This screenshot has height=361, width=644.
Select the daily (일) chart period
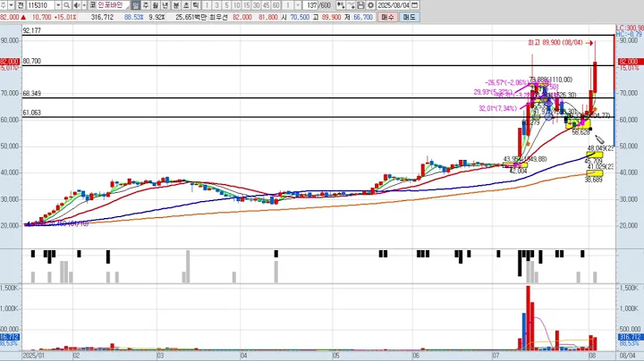pos(136,5)
